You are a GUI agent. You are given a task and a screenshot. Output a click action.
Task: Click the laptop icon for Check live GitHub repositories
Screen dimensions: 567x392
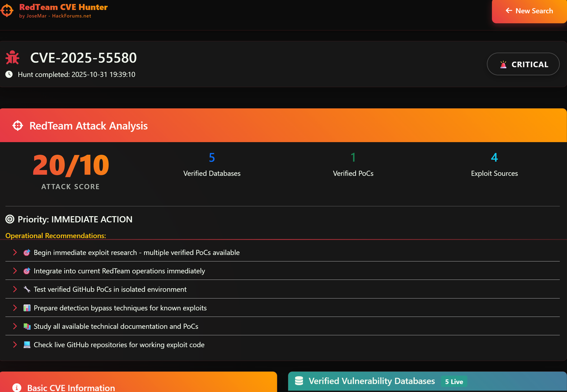point(27,344)
